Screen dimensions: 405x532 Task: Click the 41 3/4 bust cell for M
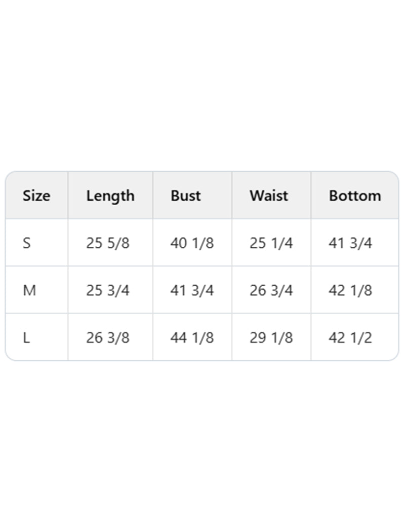(192, 290)
